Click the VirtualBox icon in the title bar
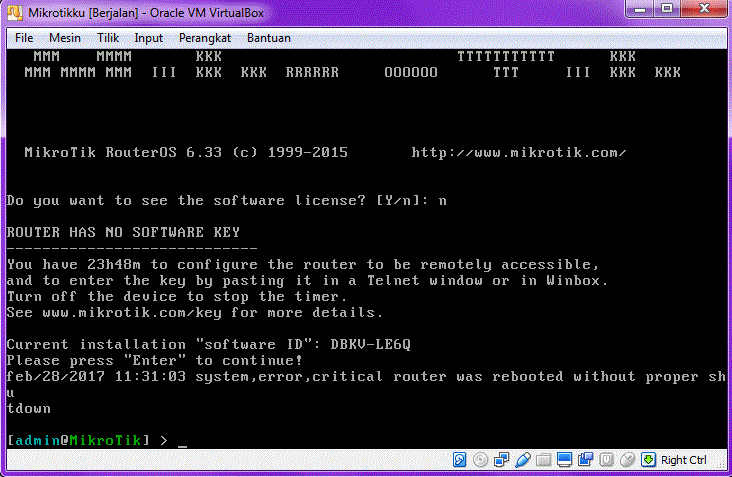 (x=15, y=13)
